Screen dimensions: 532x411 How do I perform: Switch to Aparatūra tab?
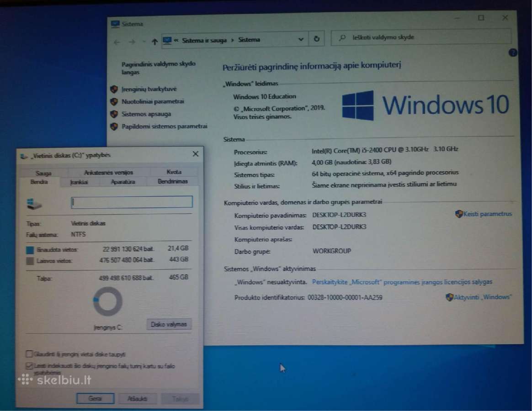[x=123, y=182]
